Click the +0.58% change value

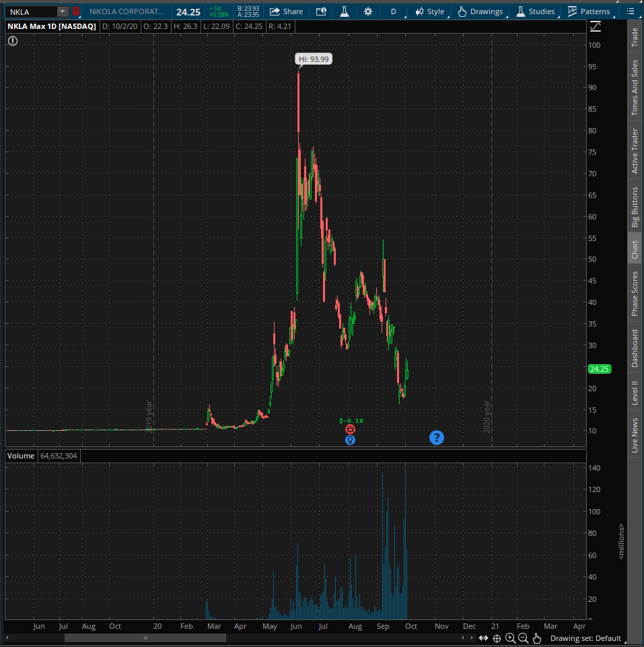(x=219, y=14)
